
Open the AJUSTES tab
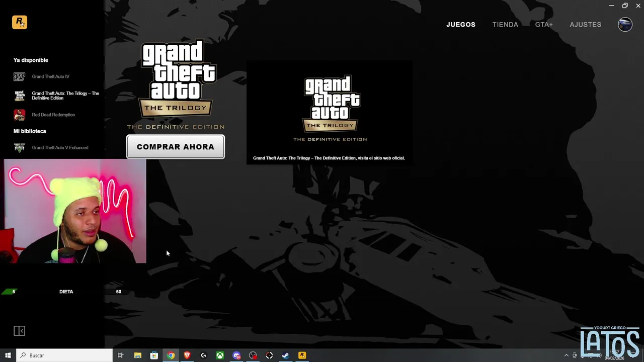point(585,25)
